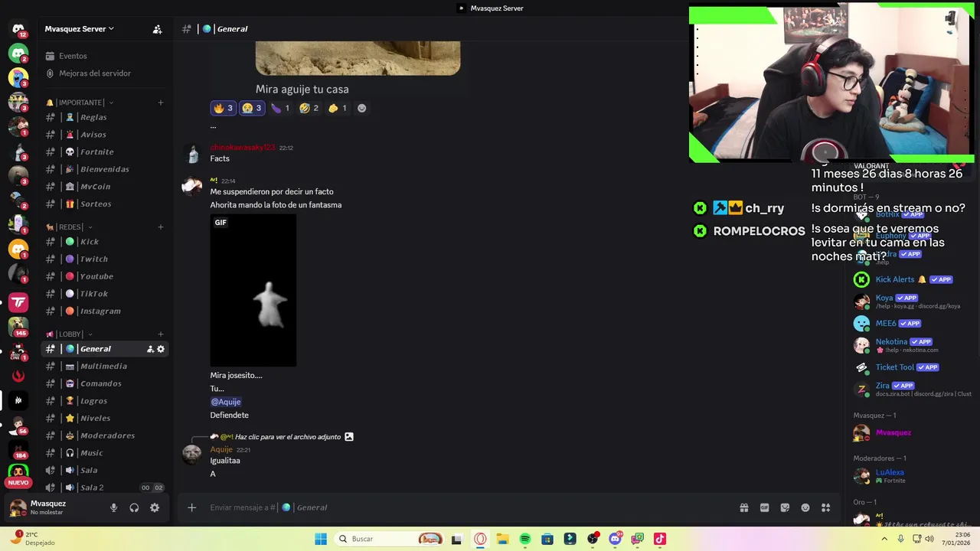This screenshot has width=980, height=551.
Task: Open Niveles channel
Action: pyautogui.click(x=105, y=419)
